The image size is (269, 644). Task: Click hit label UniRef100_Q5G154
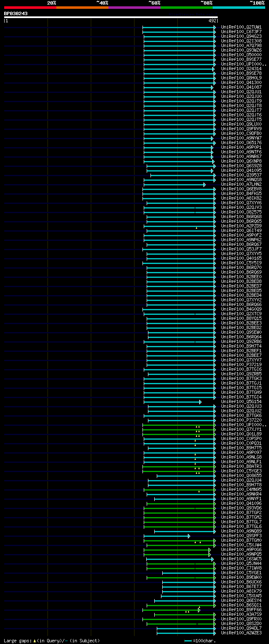(x=241, y=401)
